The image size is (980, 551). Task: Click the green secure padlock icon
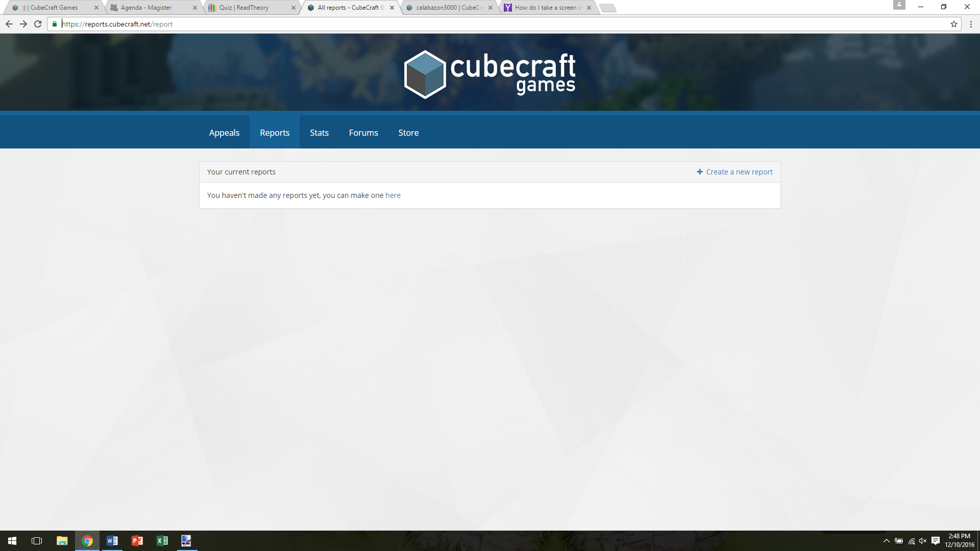[x=55, y=24]
